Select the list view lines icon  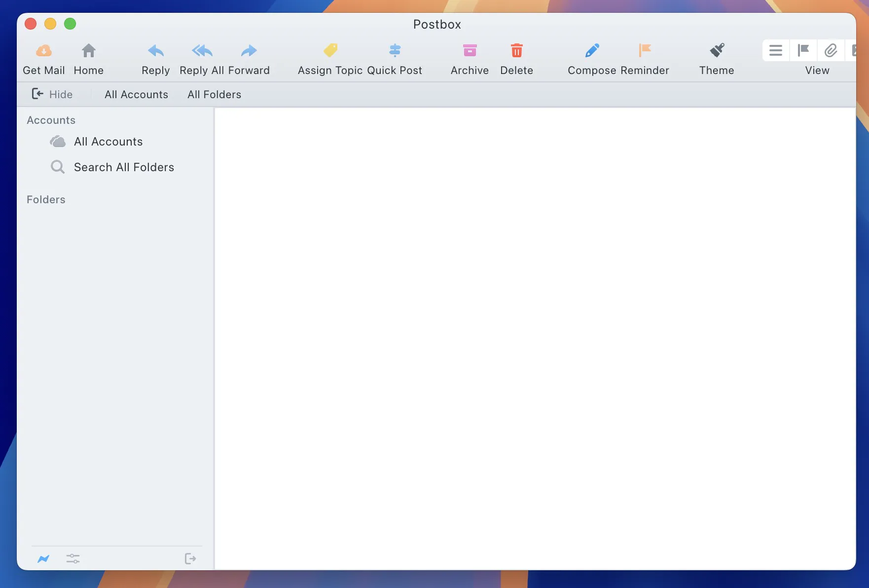tap(776, 50)
